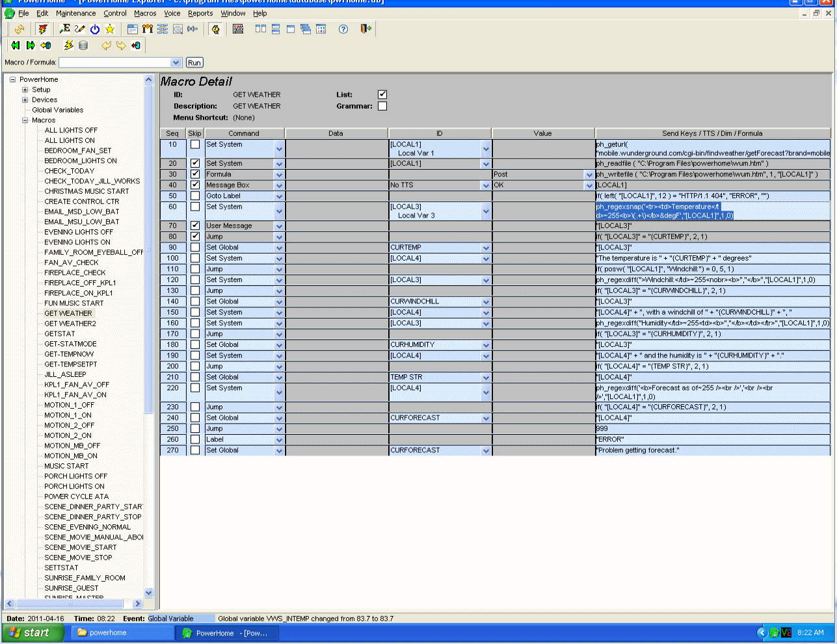
Task: Click the (x)= formula toolbar icon
Action: click(x=193, y=29)
